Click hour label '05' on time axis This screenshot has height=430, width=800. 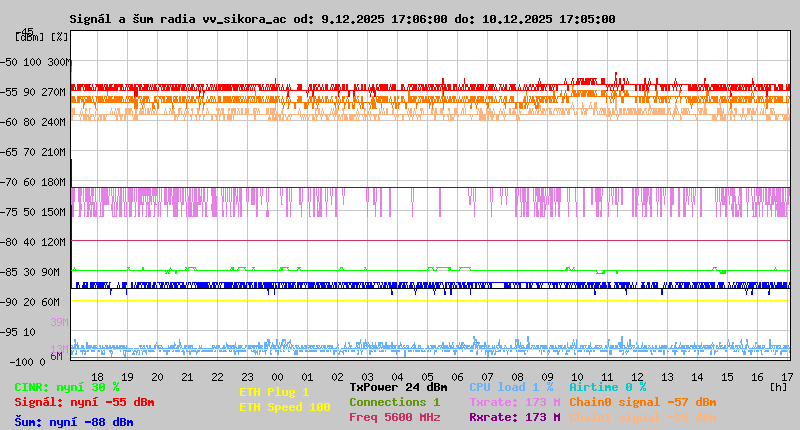[x=427, y=377]
